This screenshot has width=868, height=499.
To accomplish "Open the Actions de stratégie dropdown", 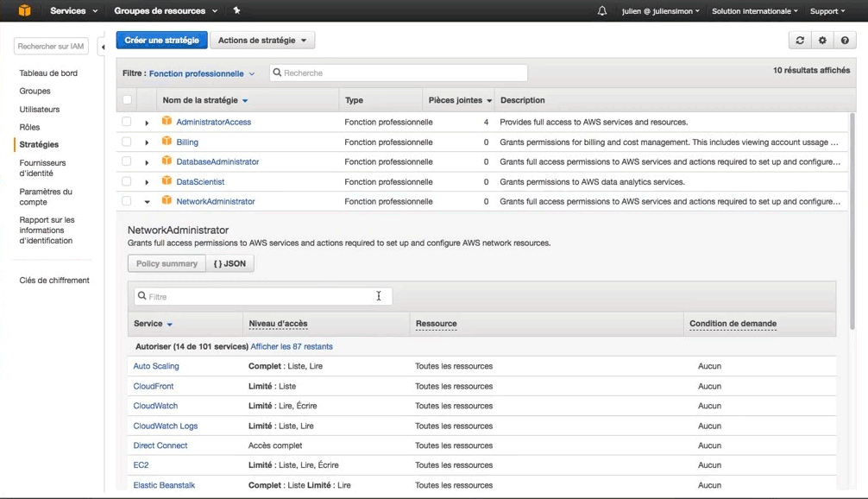I will (x=262, y=41).
